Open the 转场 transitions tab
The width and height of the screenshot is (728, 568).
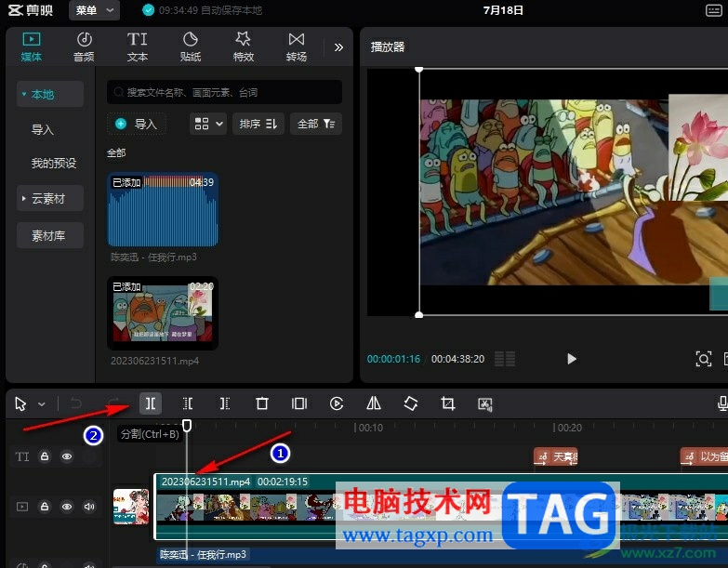(297, 46)
